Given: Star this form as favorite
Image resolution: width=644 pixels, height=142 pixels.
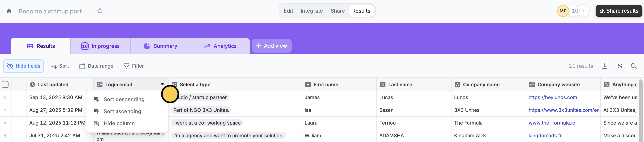Looking at the screenshot, I should (x=100, y=11).
